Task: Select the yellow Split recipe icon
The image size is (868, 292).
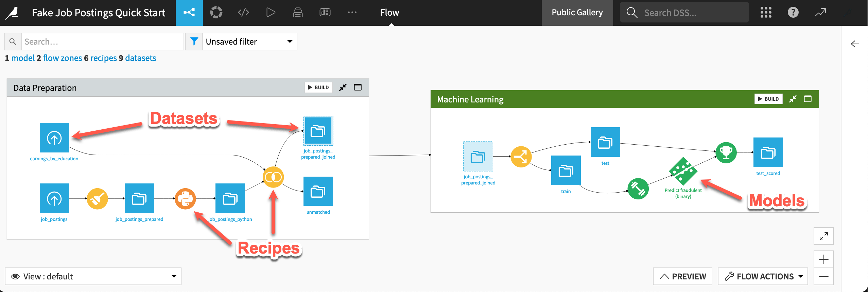Action: pos(521,157)
